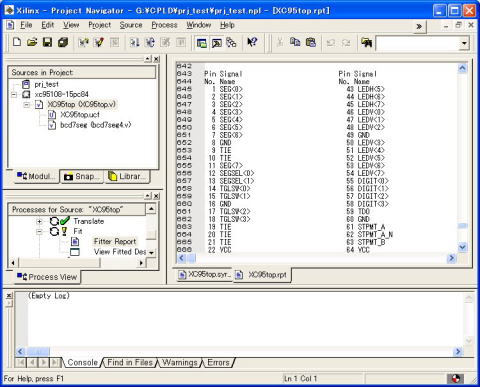Click the report horizontal scroll right arrow
Image resolution: width=480 pixels, height=387 pixels.
(452, 258)
